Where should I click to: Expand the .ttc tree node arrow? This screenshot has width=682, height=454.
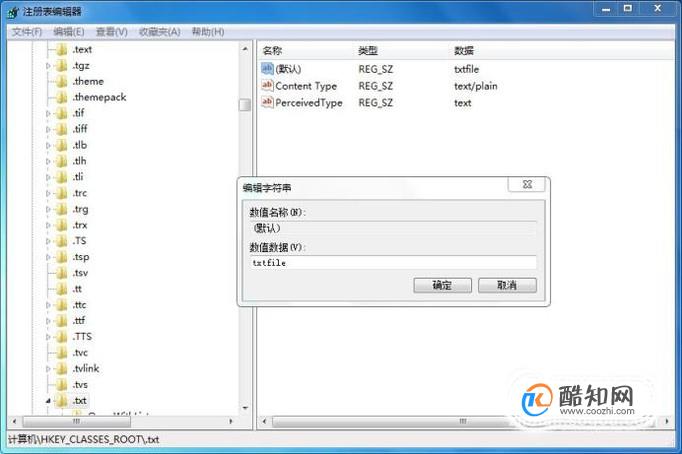[x=48, y=305]
